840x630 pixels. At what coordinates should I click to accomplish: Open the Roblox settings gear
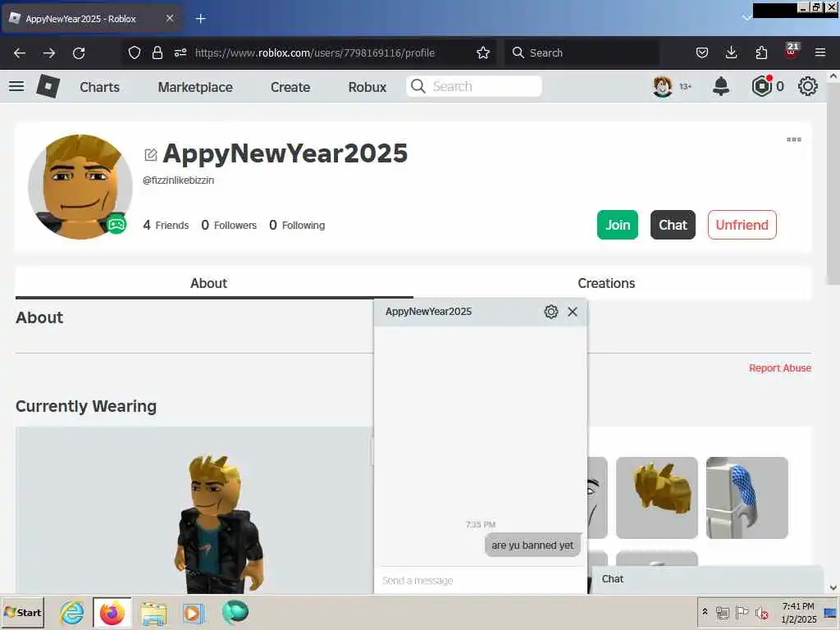coord(807,86)
